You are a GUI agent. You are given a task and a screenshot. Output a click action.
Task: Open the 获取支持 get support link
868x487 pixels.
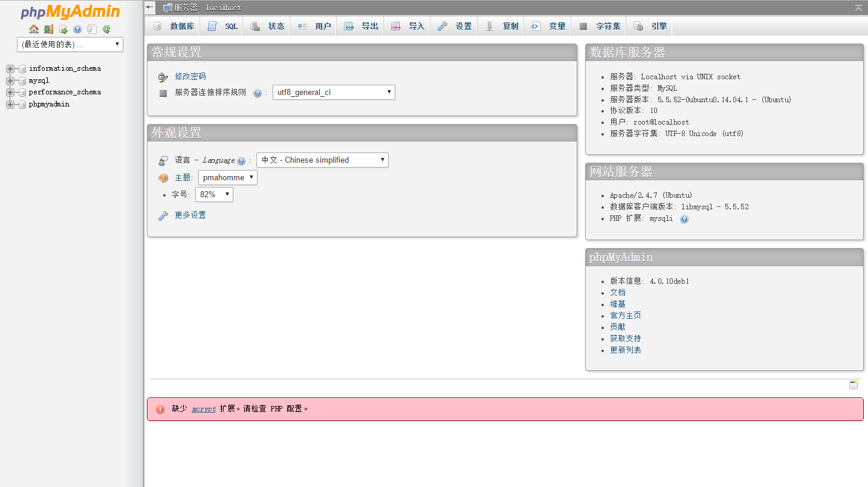(626, 338)
